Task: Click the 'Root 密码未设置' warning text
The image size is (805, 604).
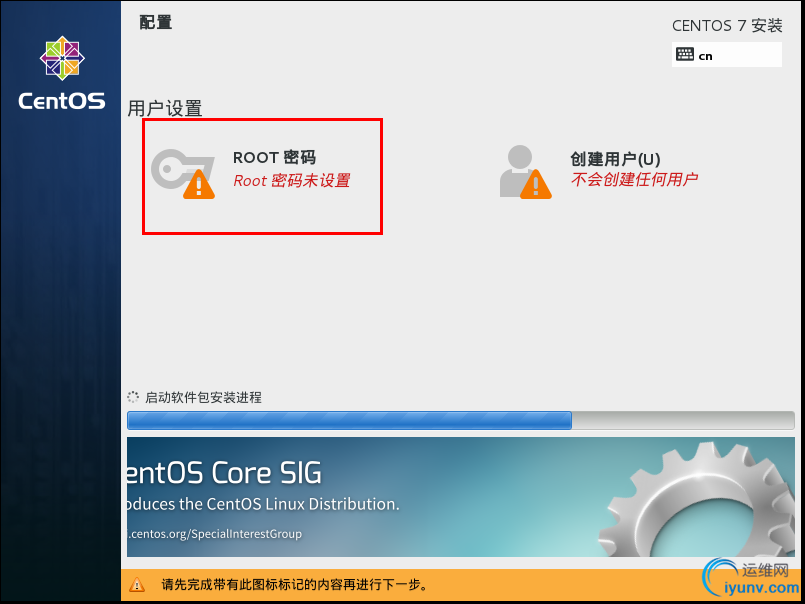Action: 292,181
